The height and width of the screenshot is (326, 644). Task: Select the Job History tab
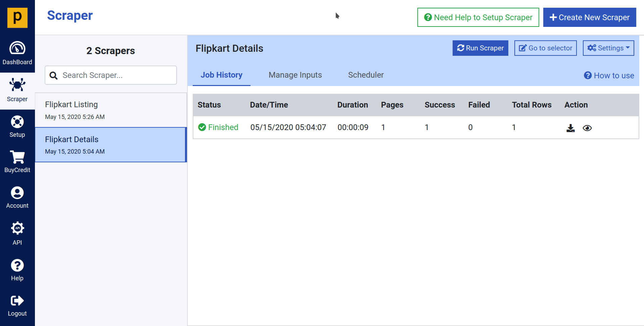tap(221, 75)
